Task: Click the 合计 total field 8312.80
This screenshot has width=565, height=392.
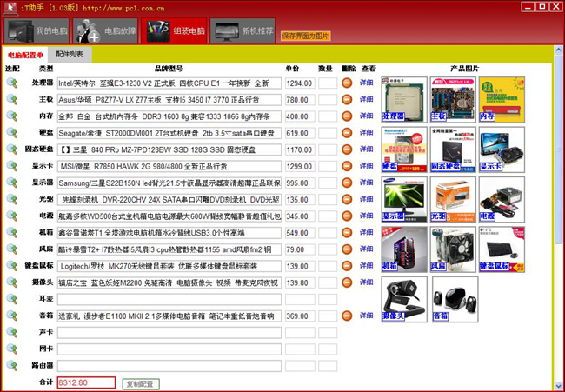Action: pos(86,382)
